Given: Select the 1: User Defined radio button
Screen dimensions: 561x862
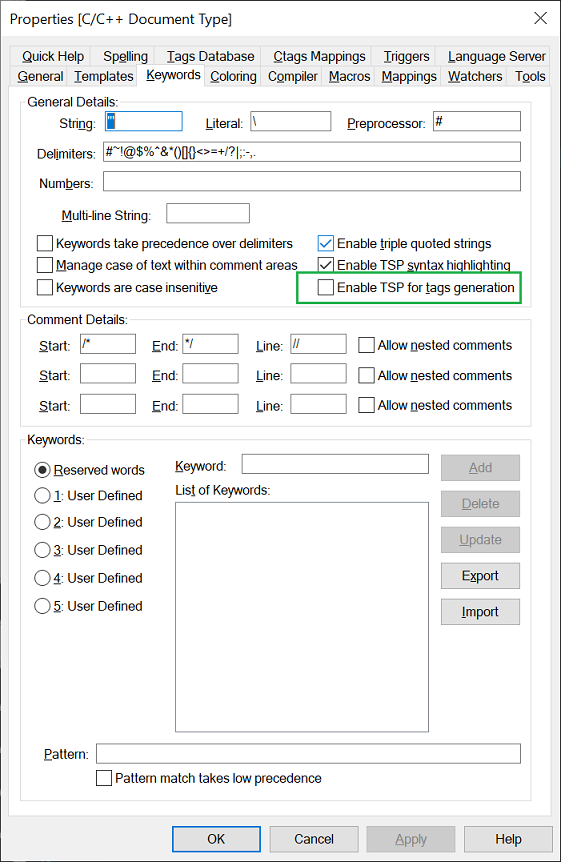Looking at the screenshot, I should pyautogui.click(x=42, y=496).
